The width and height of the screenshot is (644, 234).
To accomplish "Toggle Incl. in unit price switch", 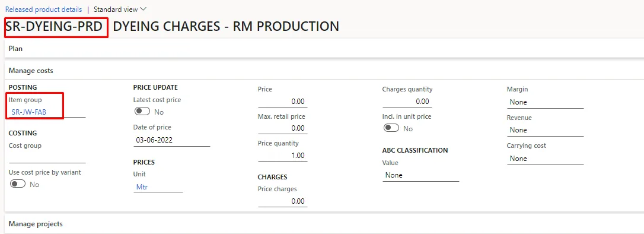I will (x=391, y=128).
